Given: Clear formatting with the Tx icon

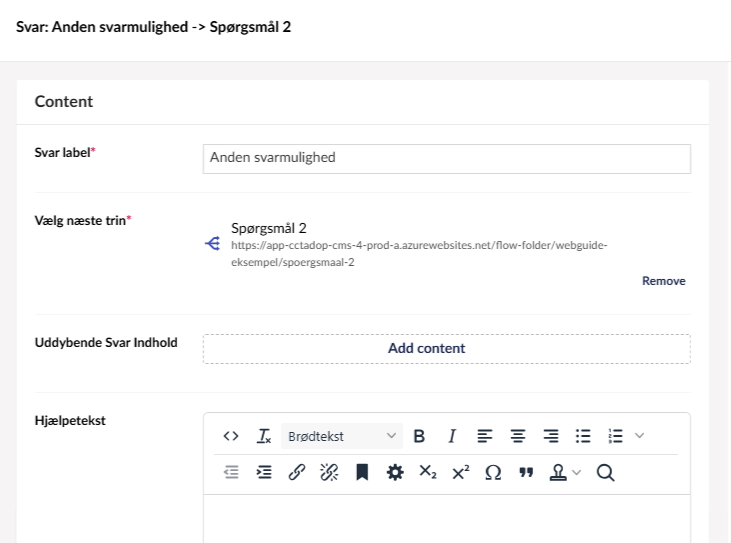Looking at the screenshot, I should pos(263,436).
